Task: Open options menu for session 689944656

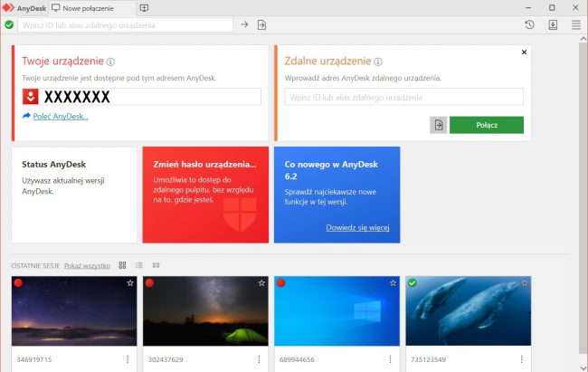Action: 390,359
